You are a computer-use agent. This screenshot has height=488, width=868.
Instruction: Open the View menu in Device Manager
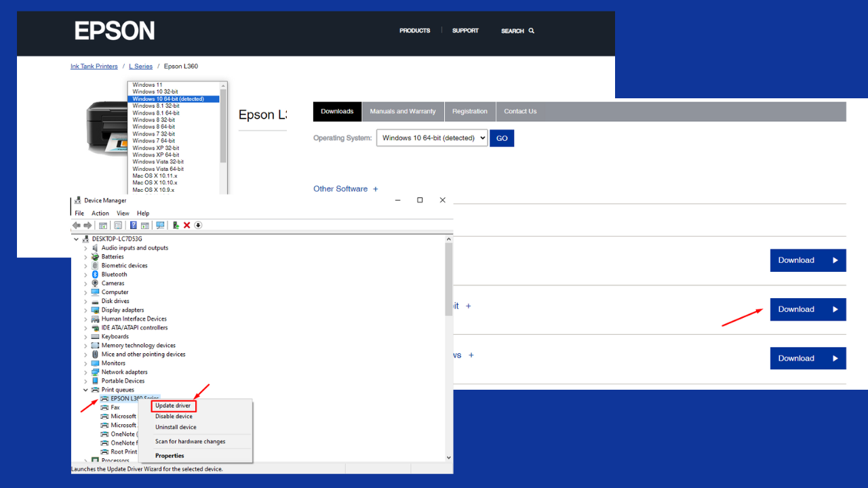point(123,213)
